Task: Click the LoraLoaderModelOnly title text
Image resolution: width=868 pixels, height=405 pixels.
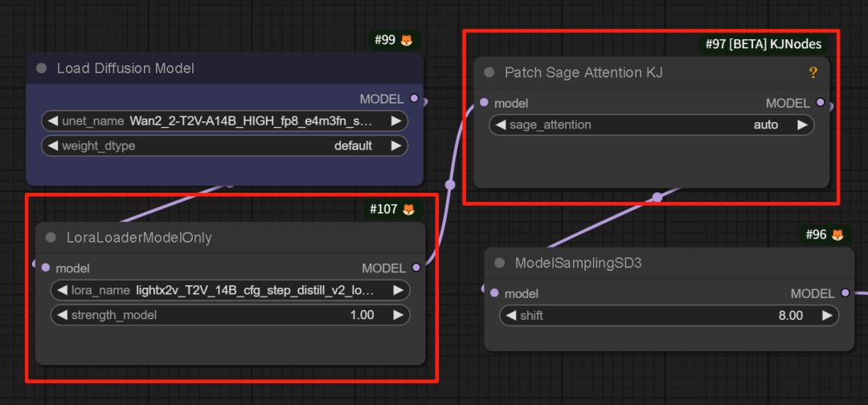Action: (x=139, y=237)
